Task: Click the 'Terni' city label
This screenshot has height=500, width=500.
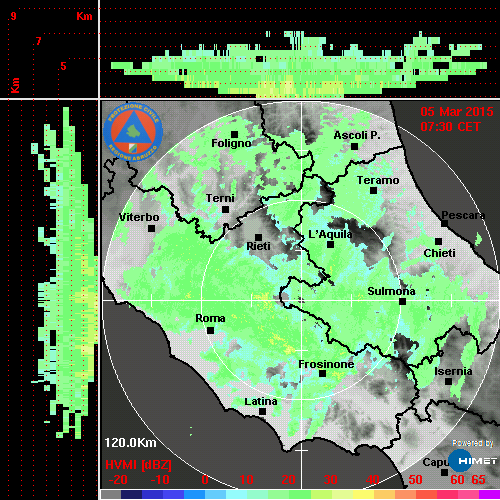Action: (220, 198)
